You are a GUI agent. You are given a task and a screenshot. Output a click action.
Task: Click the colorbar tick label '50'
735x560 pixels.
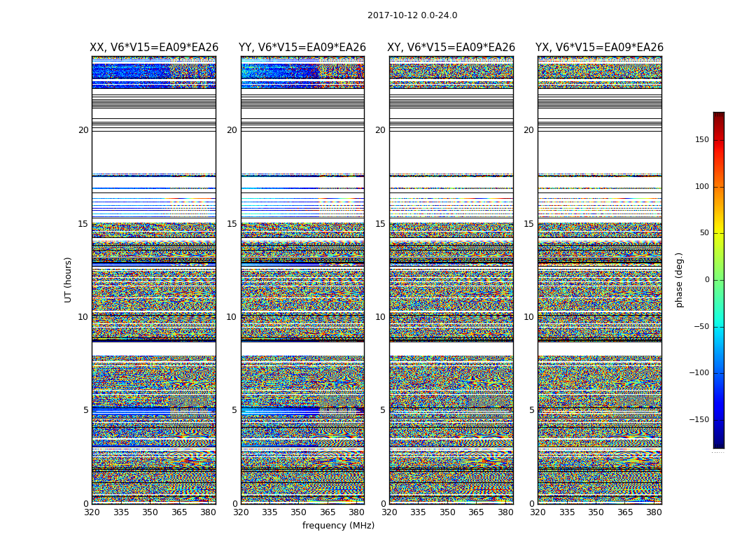click(704, 233)
